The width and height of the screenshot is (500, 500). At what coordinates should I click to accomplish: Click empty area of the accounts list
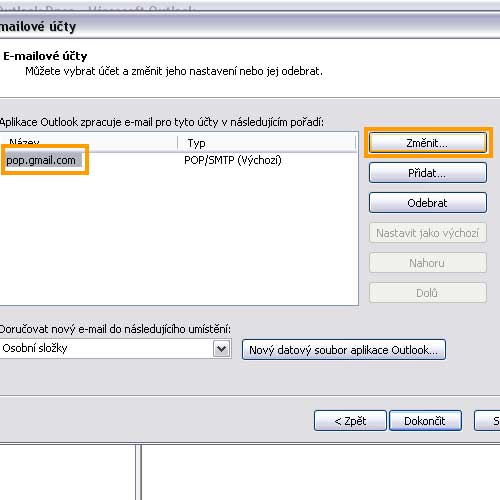point(178,237)
